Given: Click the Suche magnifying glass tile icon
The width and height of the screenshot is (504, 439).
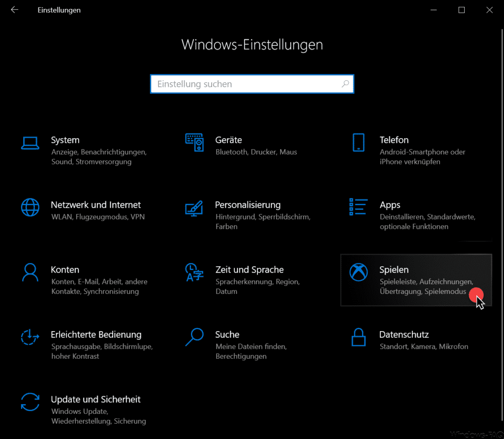Looking at the screenshot, I should (x=194, y=337).
